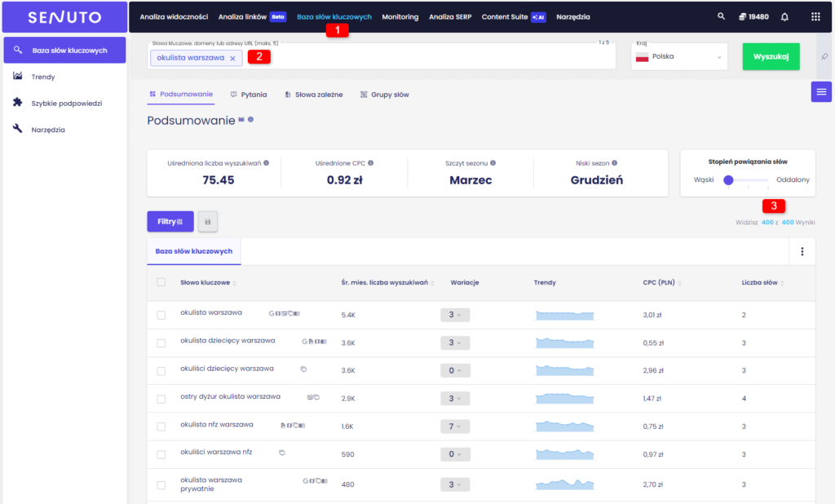Click info icon next to Szczyt sezonu
The height and width of the screenshot is (504, 835).
tap(493, 163)
